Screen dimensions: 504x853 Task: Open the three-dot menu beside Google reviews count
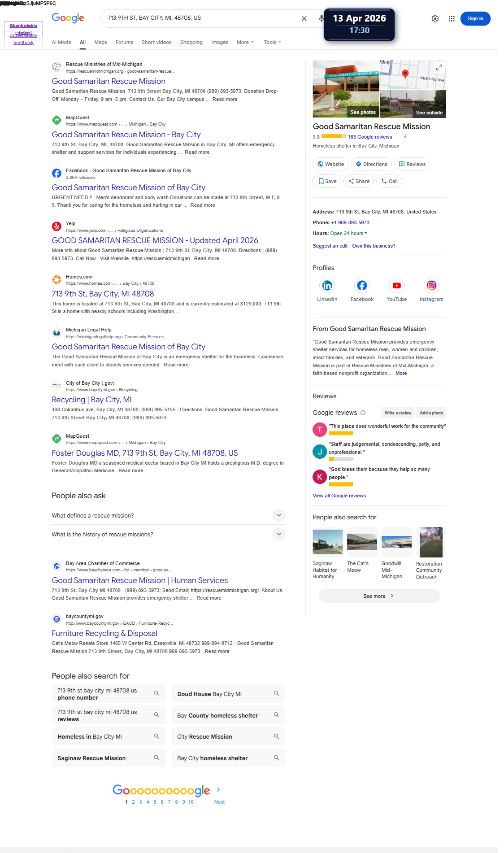405,137
